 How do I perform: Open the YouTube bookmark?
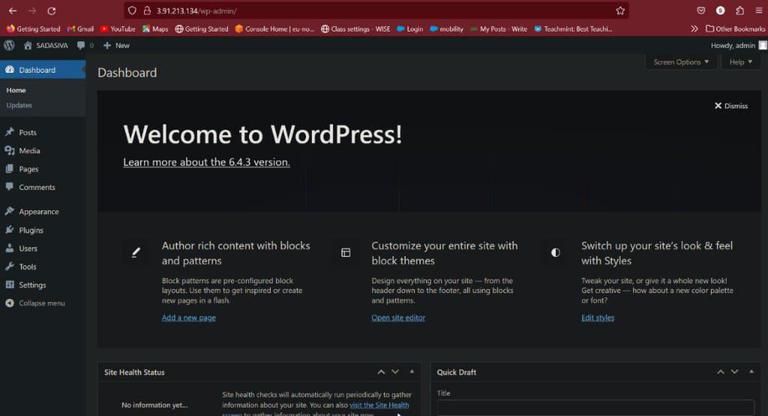coord(118,29)
